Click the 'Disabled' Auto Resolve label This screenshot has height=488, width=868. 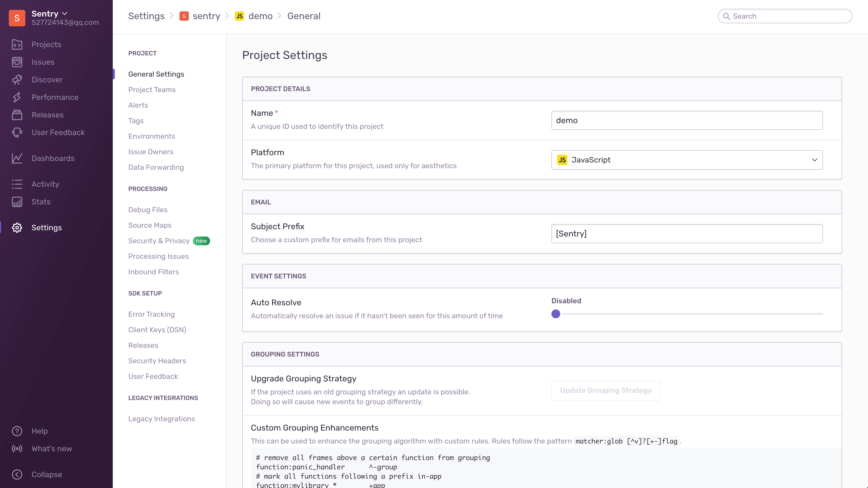[x=566, y=301]
